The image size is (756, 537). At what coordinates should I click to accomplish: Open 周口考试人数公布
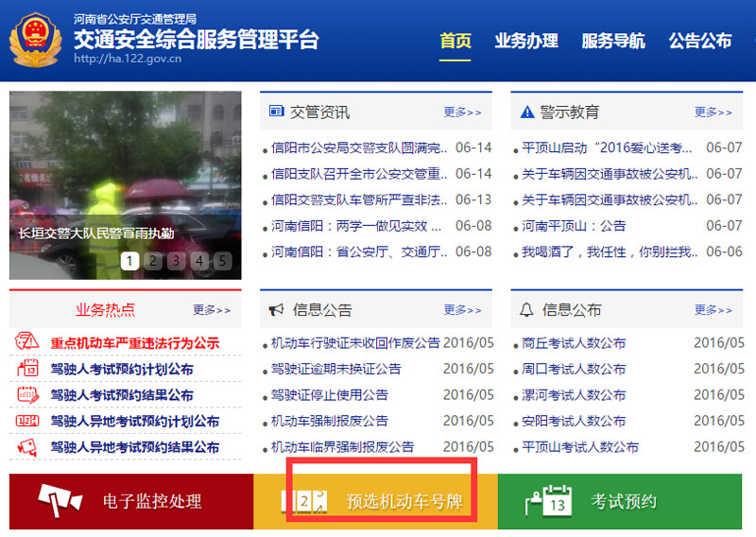(x=574, y=369)
